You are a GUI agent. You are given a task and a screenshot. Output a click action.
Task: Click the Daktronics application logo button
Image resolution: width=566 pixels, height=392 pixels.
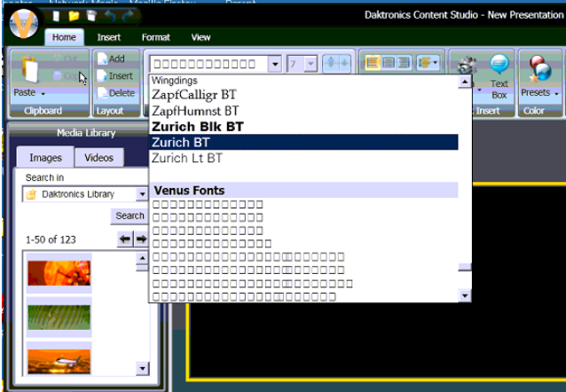24,24
